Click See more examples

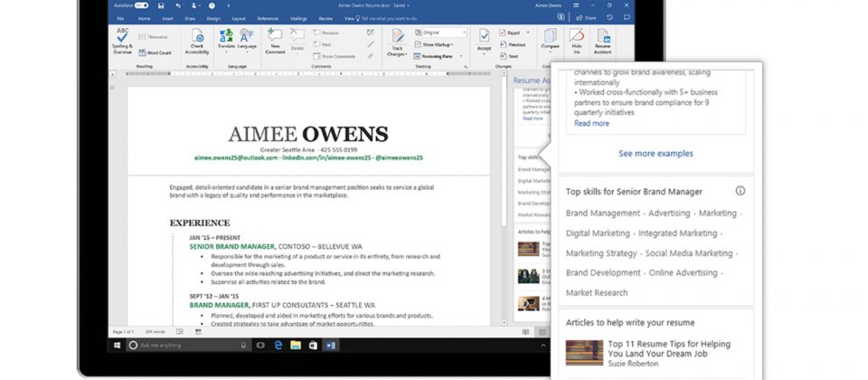pyautogui.click(x=656, y=154)
